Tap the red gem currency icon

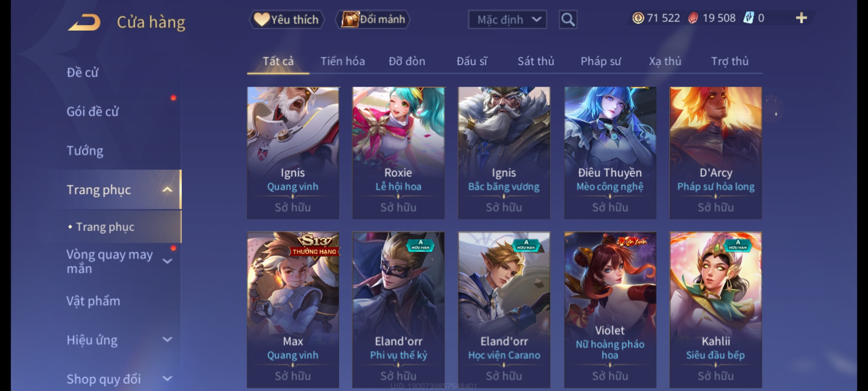click(x=693, y=18)
